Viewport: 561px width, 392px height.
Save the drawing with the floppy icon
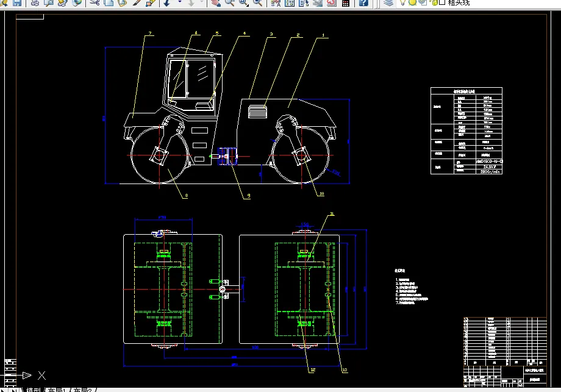pyautogui.click(x=17, y=3)
